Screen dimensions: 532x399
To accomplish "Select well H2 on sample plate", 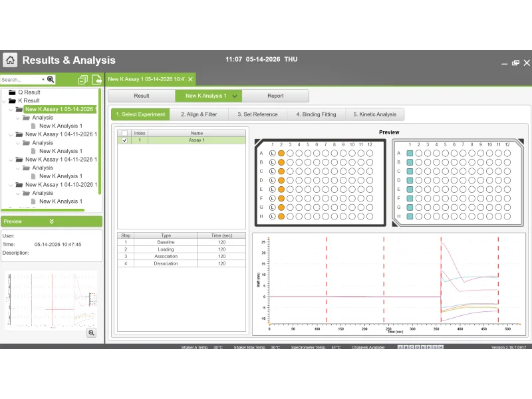I will (281, 217).
